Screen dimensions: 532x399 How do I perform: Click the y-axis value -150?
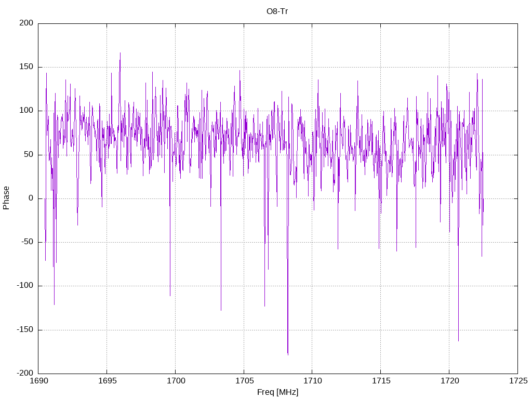[x=25, y=329]
